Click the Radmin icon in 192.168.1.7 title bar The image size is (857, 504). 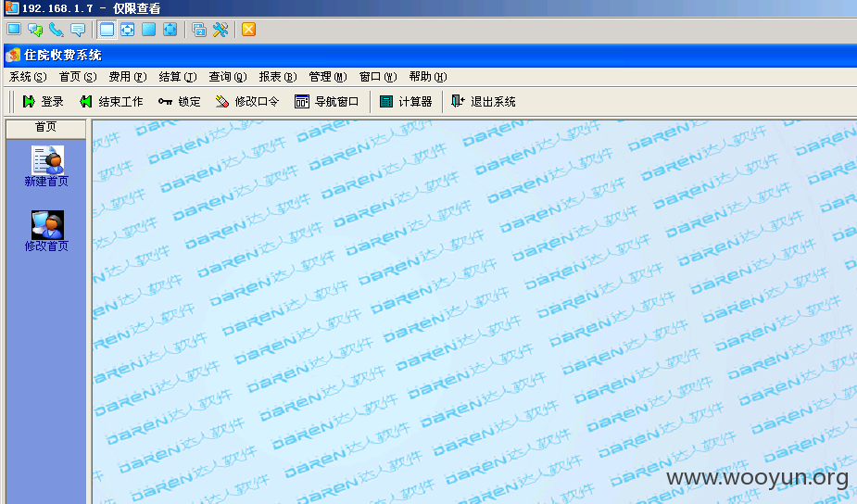click(11, 8)
